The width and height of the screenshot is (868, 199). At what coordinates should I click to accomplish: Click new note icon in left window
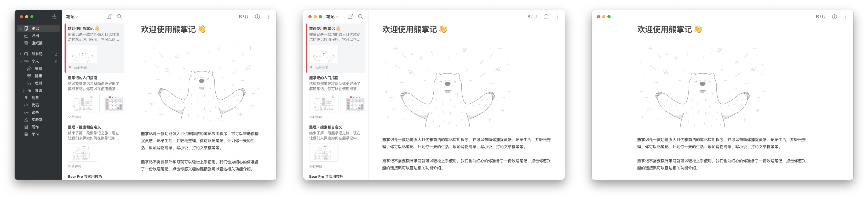click(109, 16)
